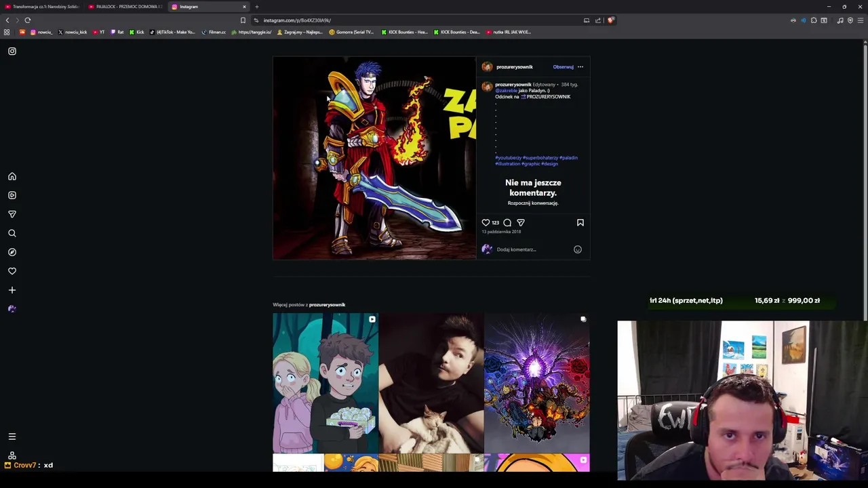Switch to the PAJALOCK YouTube tab
Screen dimensions: 868x488
point(125,7)
